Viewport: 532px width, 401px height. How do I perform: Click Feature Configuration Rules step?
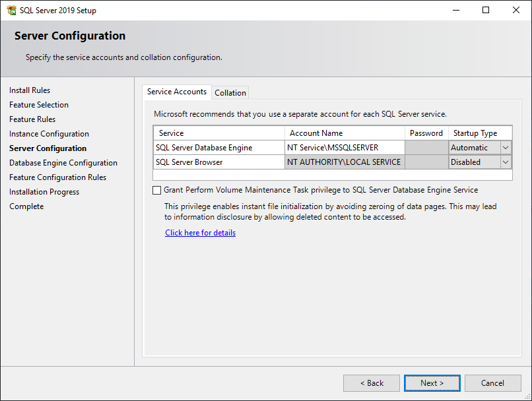(x=57, y=177)
